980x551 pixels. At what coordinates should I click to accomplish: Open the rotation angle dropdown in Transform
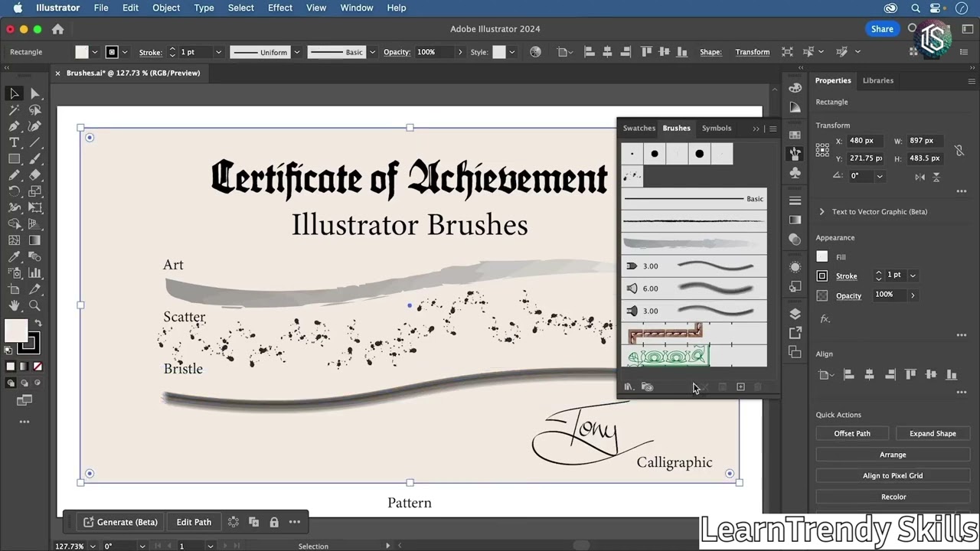[880, 176]
